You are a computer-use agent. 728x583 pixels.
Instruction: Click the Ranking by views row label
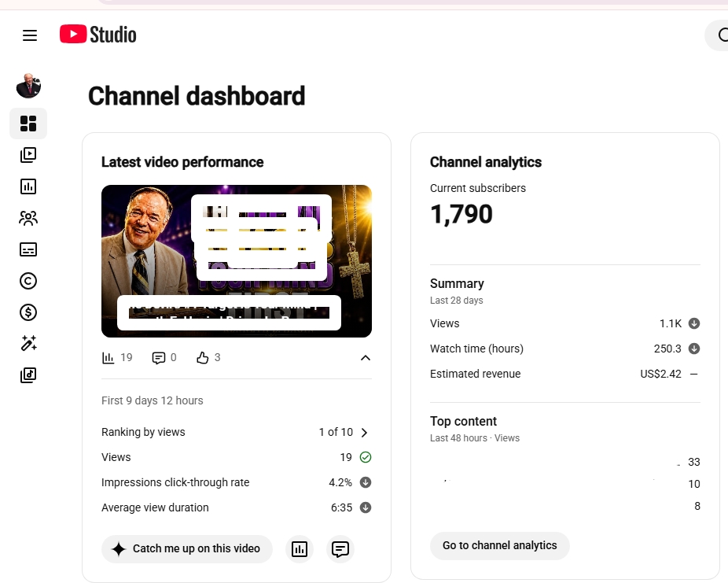pos(143,432)
